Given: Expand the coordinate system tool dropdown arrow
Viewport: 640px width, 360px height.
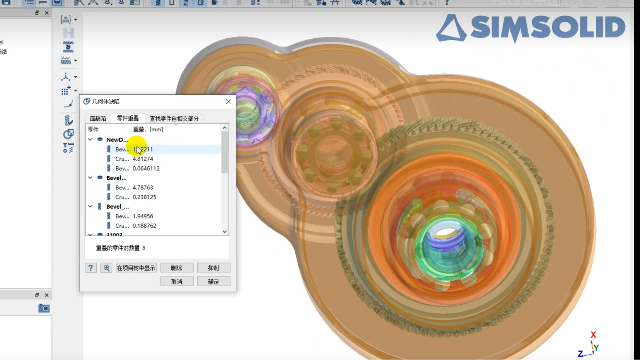Looking at the screenshot, I should (76, 77).
